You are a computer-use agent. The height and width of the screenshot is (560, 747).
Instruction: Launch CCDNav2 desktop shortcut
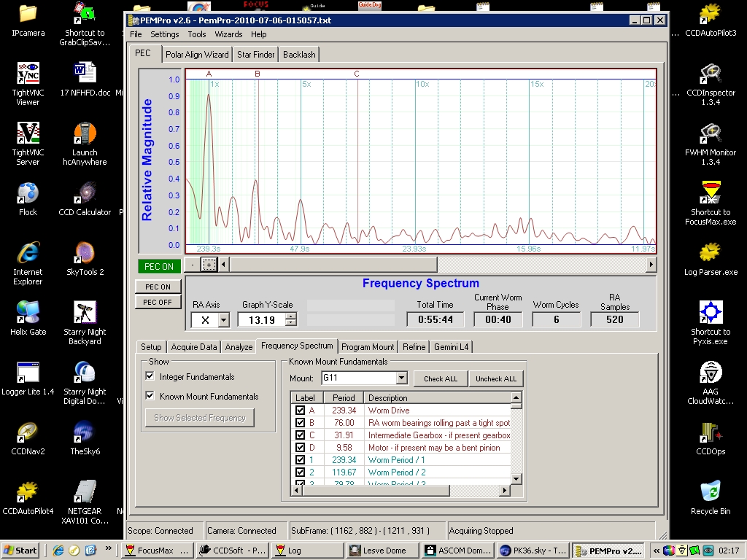click(x=28, y=438)
